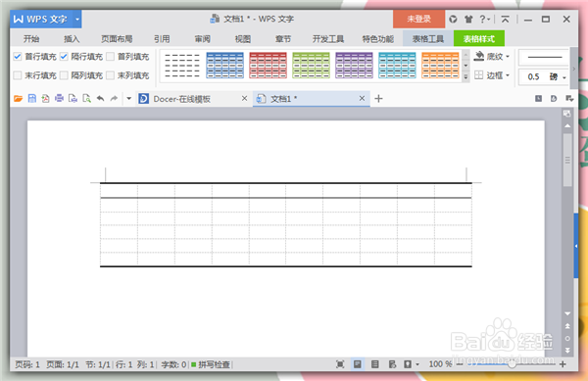Open the 特色功能 ribbon tab
Viewport: 588px width, 381px height.
[378, 38]
